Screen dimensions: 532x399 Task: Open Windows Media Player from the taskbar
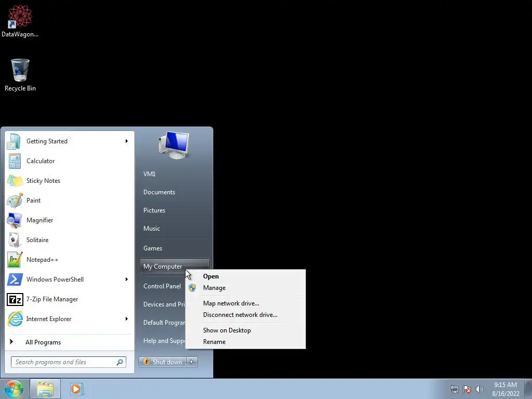77,389
